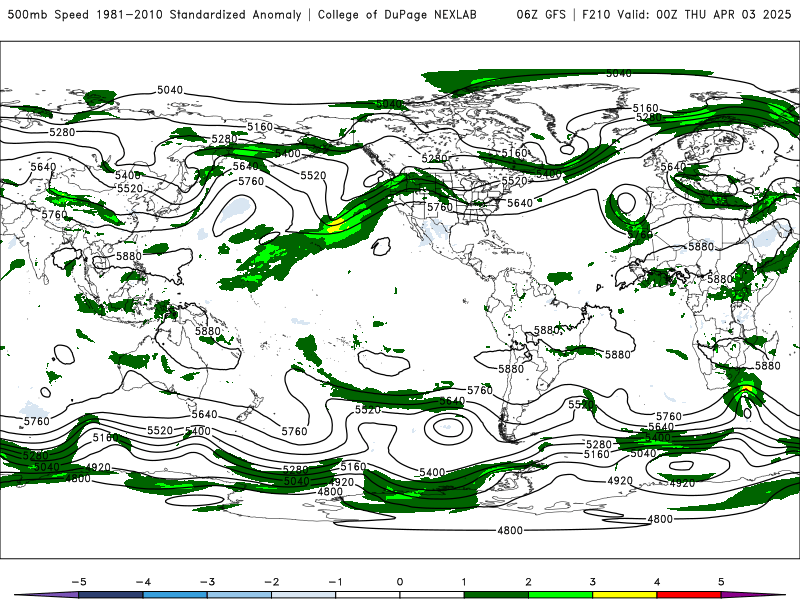Viewport: 800px width, 600px height.
Task: Select the pale blue colorbar segment between -2 and -1
Action: (x=304, y=595)
